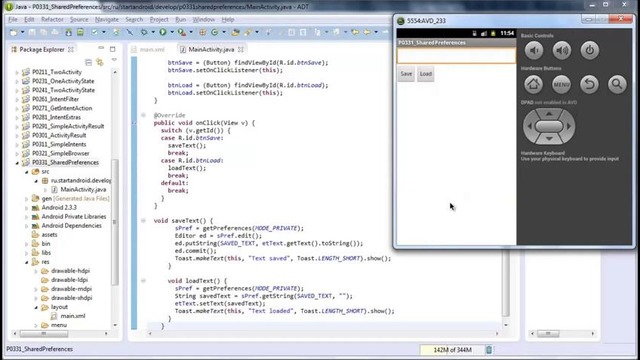Open the Android SDK Manager icon
The width and height of the screenshot is (640, 360).
(x=69, y=32)
